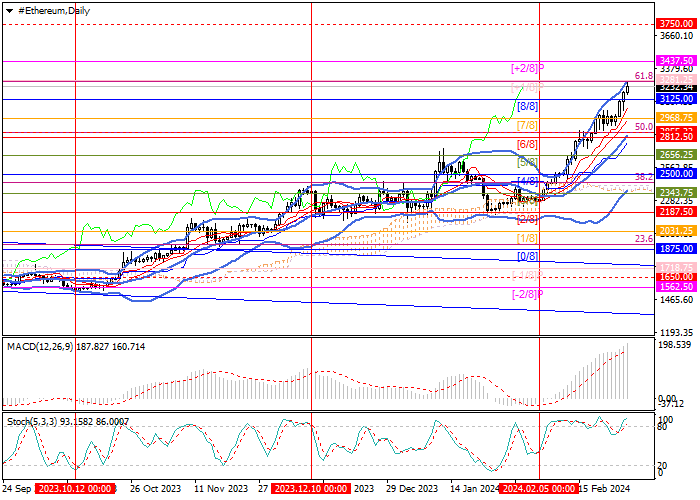
Task: Click the 11 Nov 2023 date label
Action: tap(222, 488)
